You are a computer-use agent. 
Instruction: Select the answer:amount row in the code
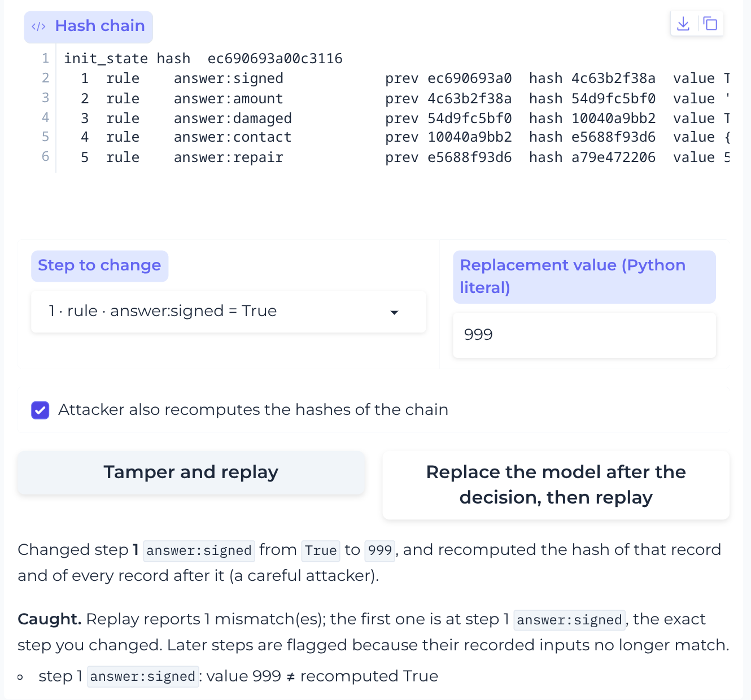pyautogui.click(x=395, y=99)
